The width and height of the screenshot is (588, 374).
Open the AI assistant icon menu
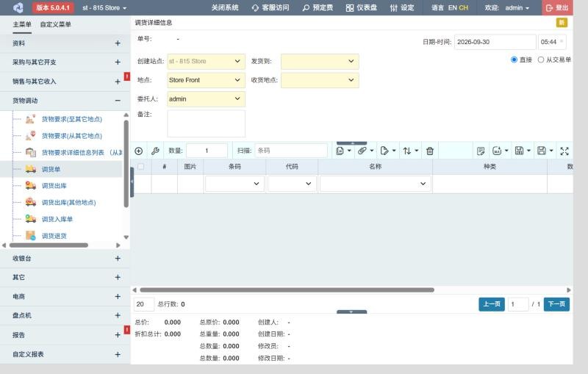pyautogui.click(x=501, y=151)
